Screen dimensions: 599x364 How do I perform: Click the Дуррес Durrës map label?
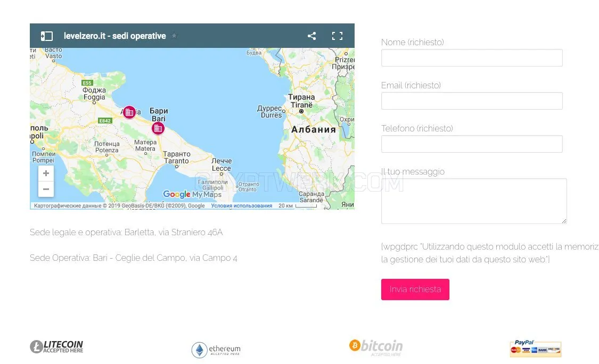point(270,112)
